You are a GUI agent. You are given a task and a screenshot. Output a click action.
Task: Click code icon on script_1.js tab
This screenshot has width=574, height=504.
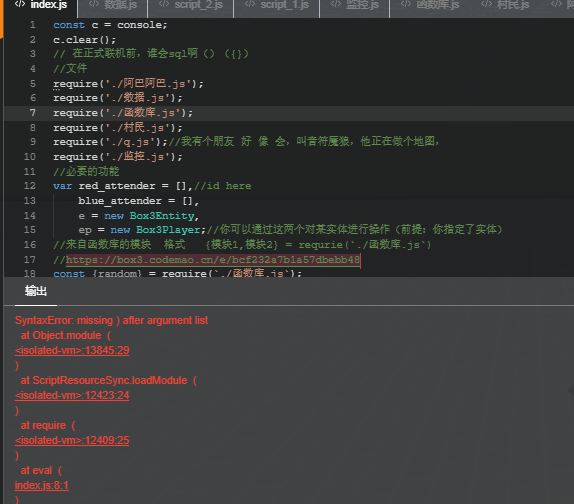[250, 4]
